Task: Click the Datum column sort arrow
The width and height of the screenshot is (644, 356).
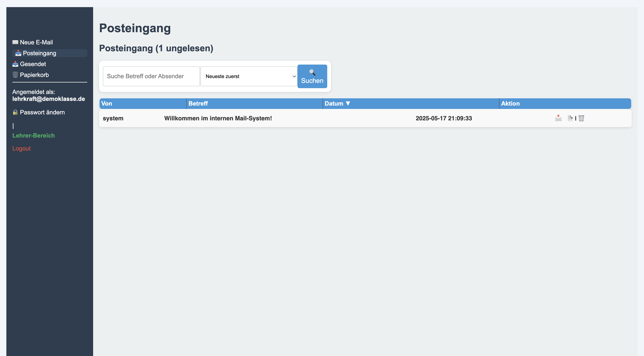Action: 348,104
